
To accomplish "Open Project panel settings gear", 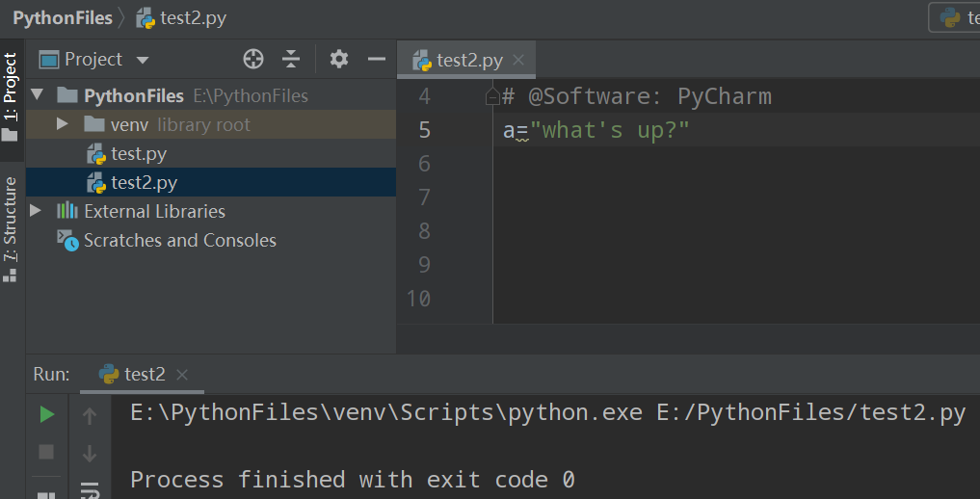I will tap(339, 60).
